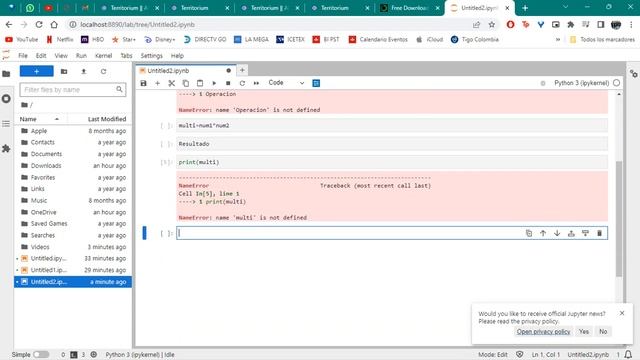
Task: Open the YouTube bookmark
Action: (x=21, y=40)
